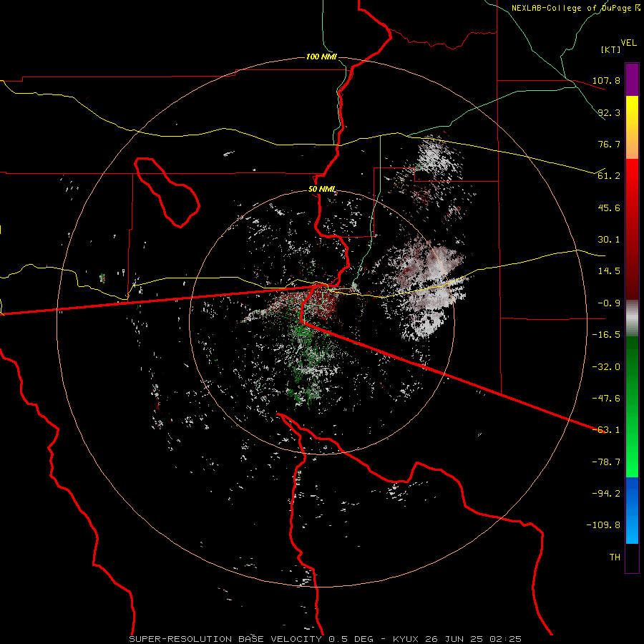The image size is (644, 644).
Task: Click the 45.6 legend value
Action: (x=609, y=208)
